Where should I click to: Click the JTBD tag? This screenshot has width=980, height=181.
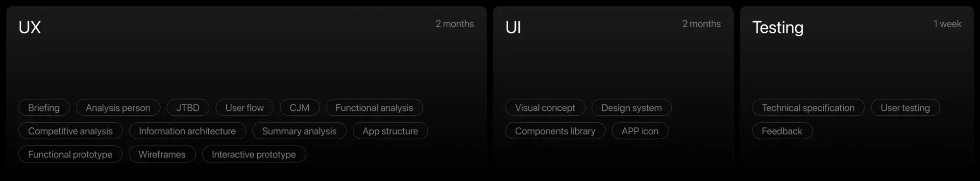click(x=188, y=108)
